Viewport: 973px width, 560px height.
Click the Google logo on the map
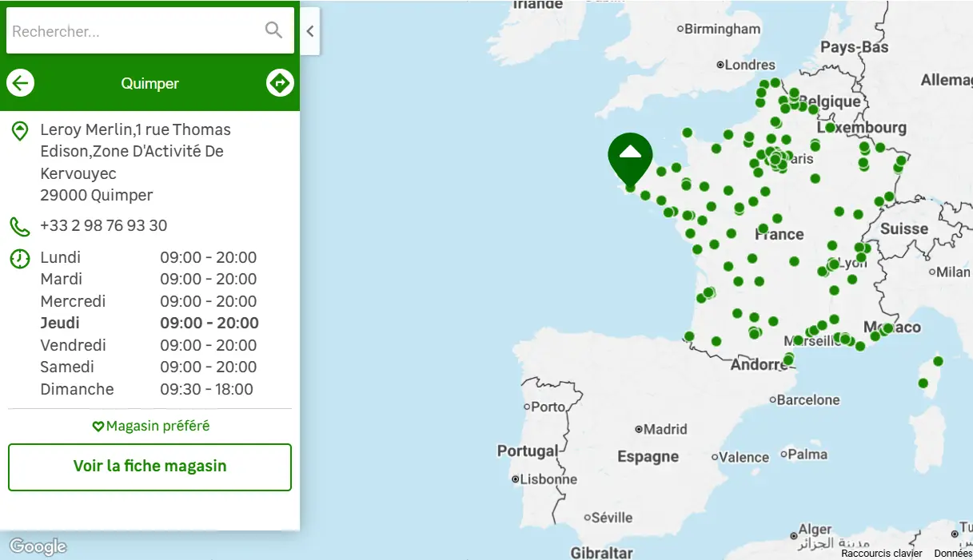click(37, 546)
